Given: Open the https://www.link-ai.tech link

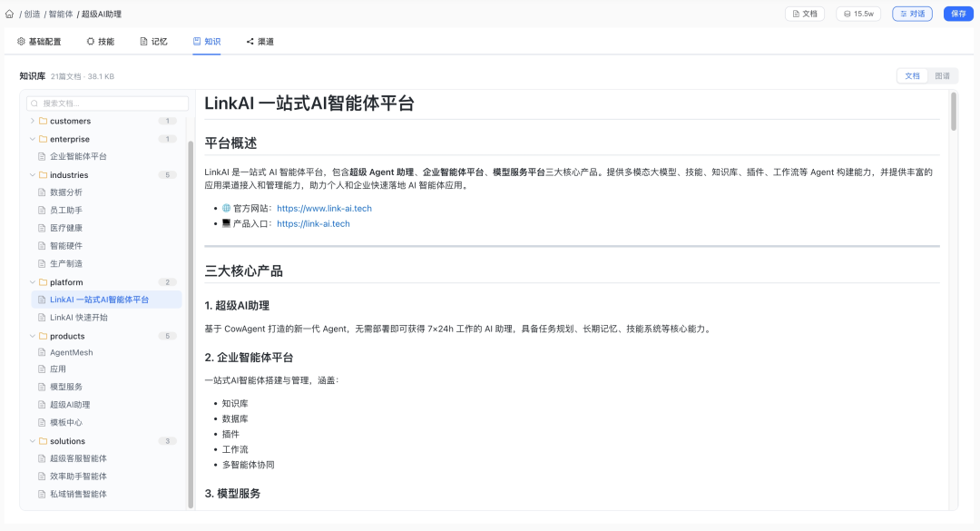Looking at the screenshot, I should pyautogui.click(x=324, y=208).
